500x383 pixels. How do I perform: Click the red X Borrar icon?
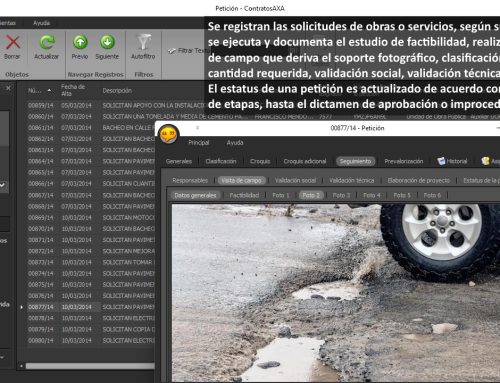tap(13, 42)
